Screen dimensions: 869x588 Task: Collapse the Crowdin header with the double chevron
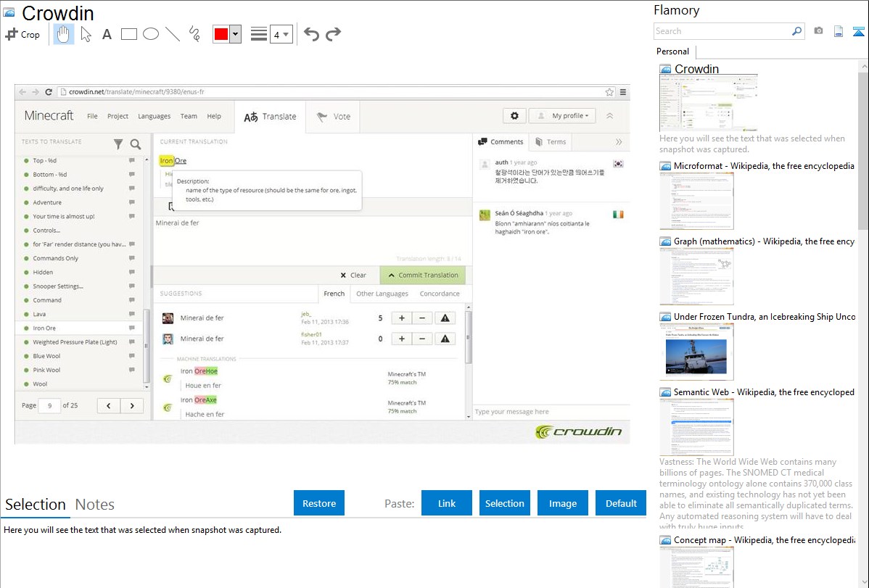[x=609, y=116]
